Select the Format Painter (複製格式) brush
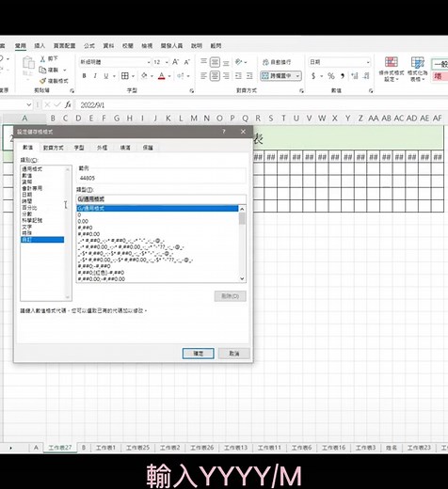 42,81
